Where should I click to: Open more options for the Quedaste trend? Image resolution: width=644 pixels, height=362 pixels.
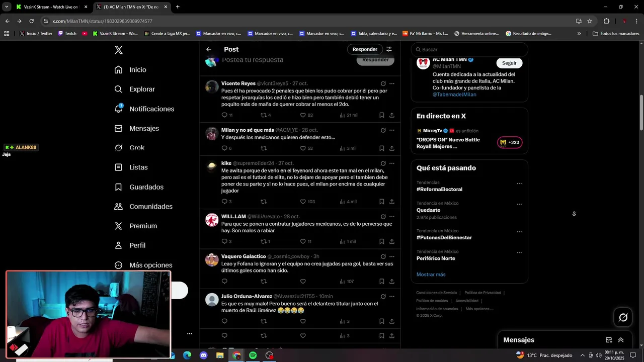[519, 204]
